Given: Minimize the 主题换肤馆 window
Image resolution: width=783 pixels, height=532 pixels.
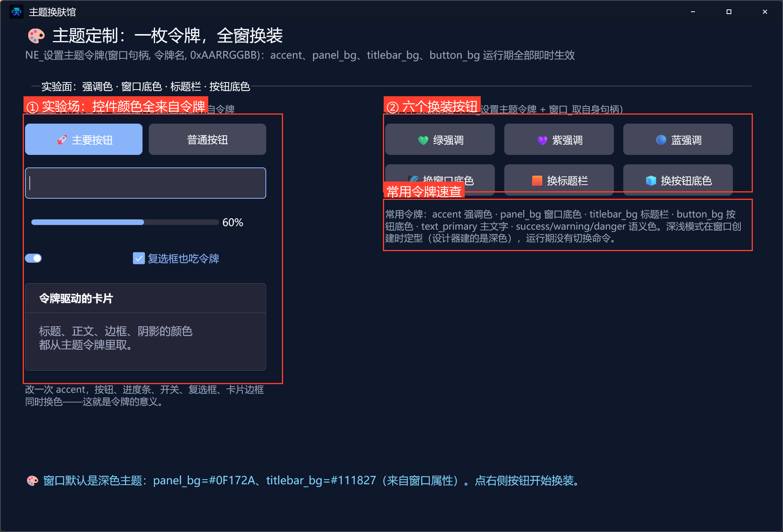Looking at the screenshot, I should 693,12.
